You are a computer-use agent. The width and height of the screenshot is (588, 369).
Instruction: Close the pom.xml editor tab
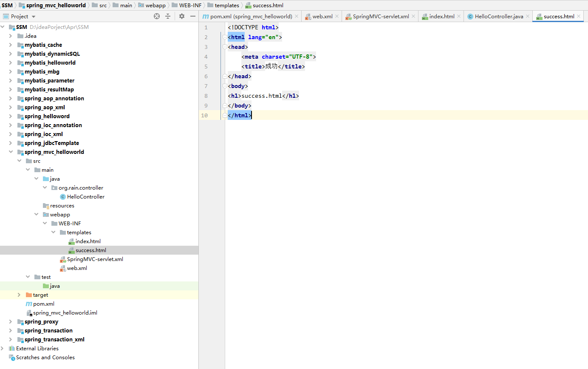point(297,17)
